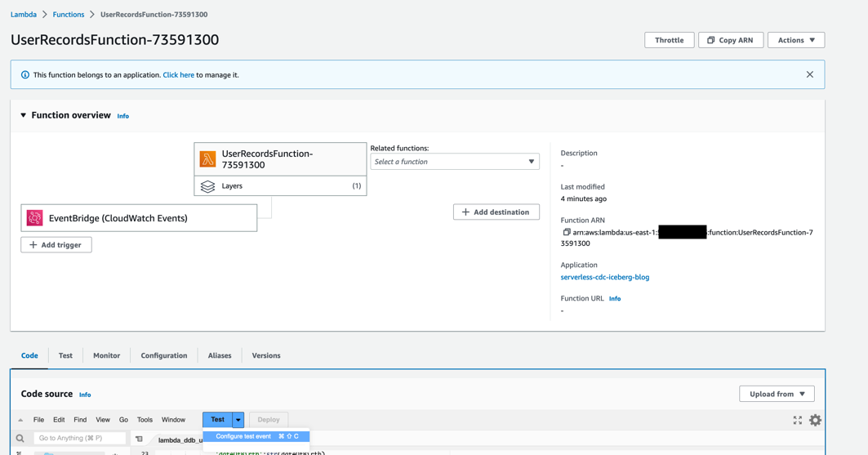Viewport: 868px width, 455px height.
Task: Click the Layers (1) row
Action: tap(280, 186)
